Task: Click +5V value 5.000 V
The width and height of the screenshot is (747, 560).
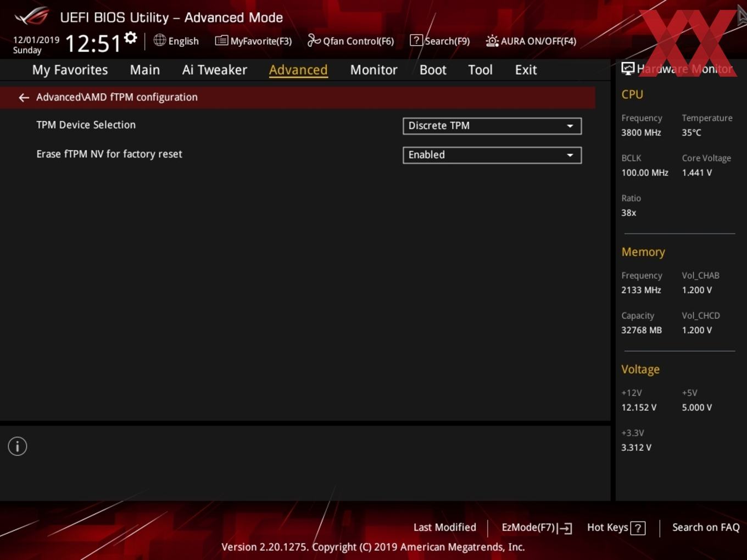Action: tap(697, 407)
